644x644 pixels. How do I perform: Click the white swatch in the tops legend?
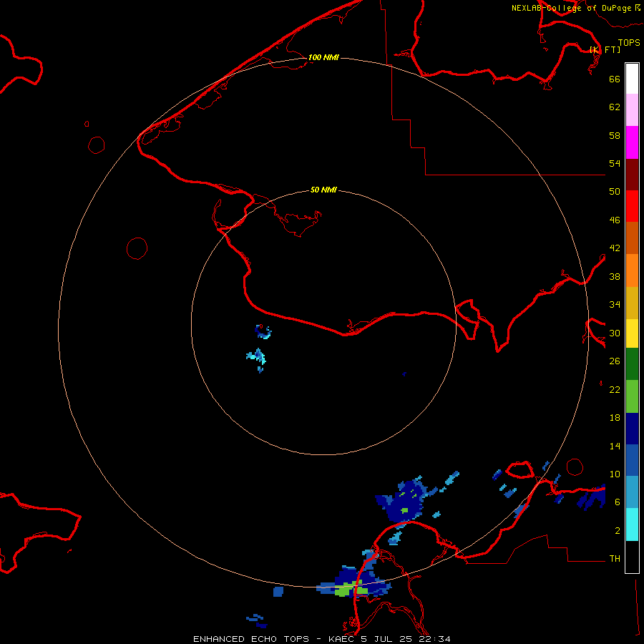[632, 79]
